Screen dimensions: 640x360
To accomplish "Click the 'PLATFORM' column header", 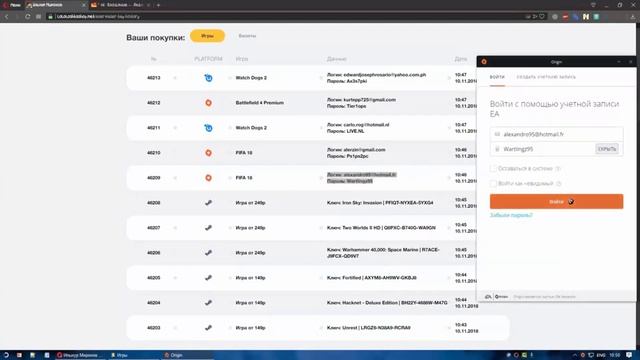I will pyautogui.click(x=208, y=59).
